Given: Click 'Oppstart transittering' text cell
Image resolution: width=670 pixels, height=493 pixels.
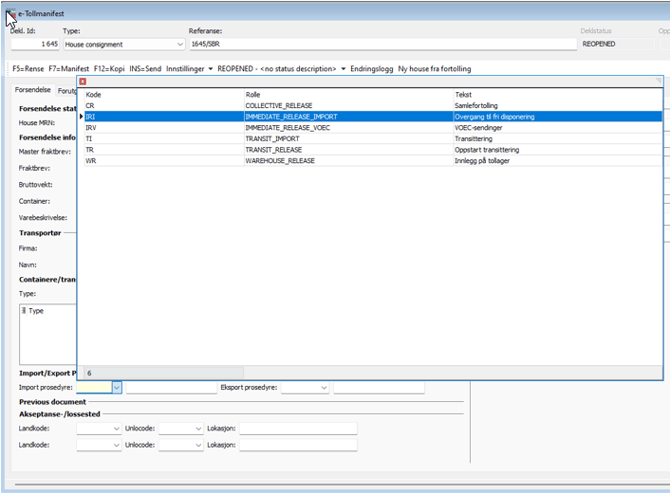Looking at the screenshot, I should (x=487, y=150).
